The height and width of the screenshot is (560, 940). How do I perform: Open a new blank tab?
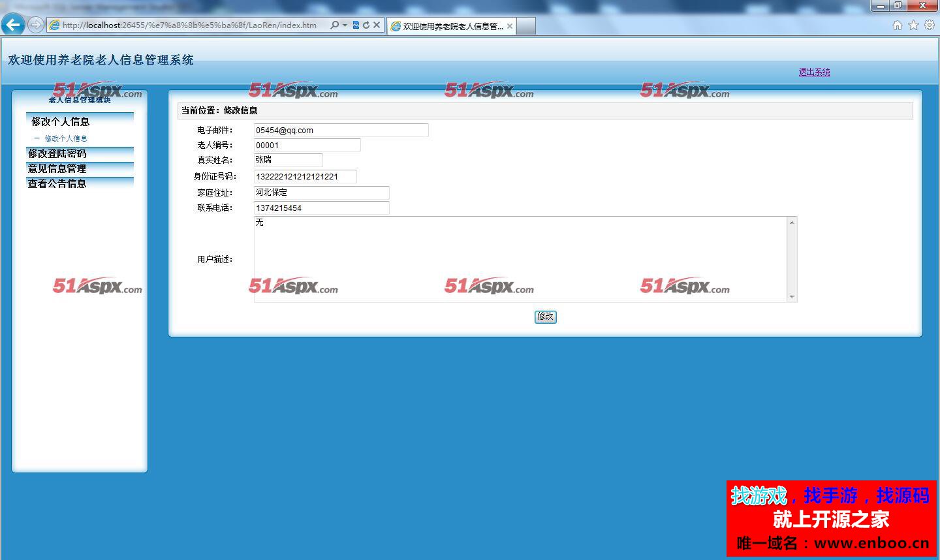pyautogui.click(x=526, y=26)
